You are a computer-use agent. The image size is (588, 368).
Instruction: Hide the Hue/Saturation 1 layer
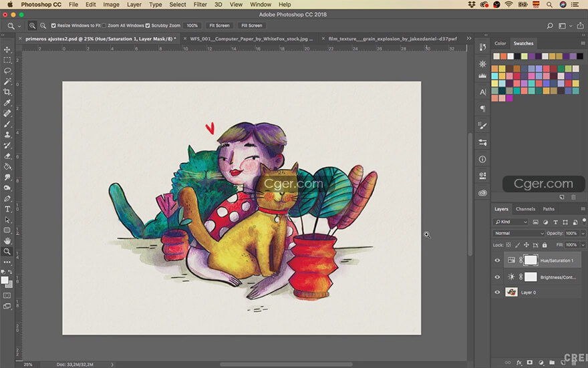tap(497, 260)
